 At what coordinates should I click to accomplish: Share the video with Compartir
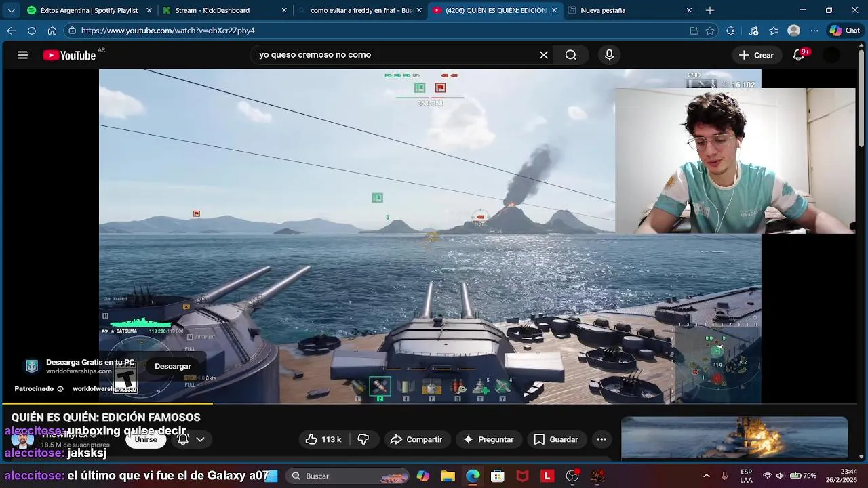click(x=416, y=439)
